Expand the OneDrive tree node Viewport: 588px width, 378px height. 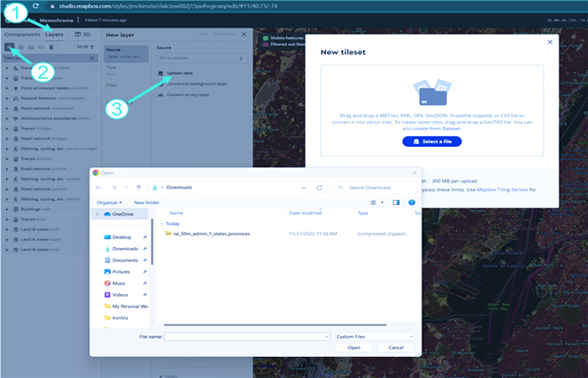97,214
